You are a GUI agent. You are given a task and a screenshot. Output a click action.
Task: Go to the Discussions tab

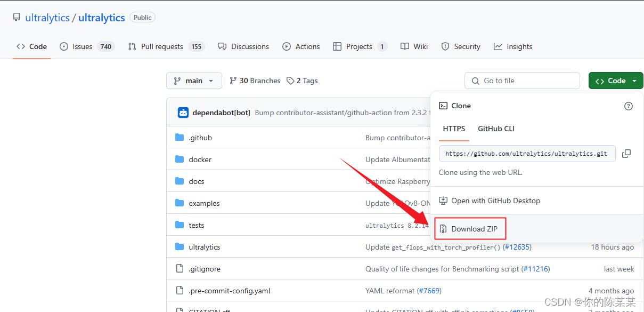click(243, 46)
